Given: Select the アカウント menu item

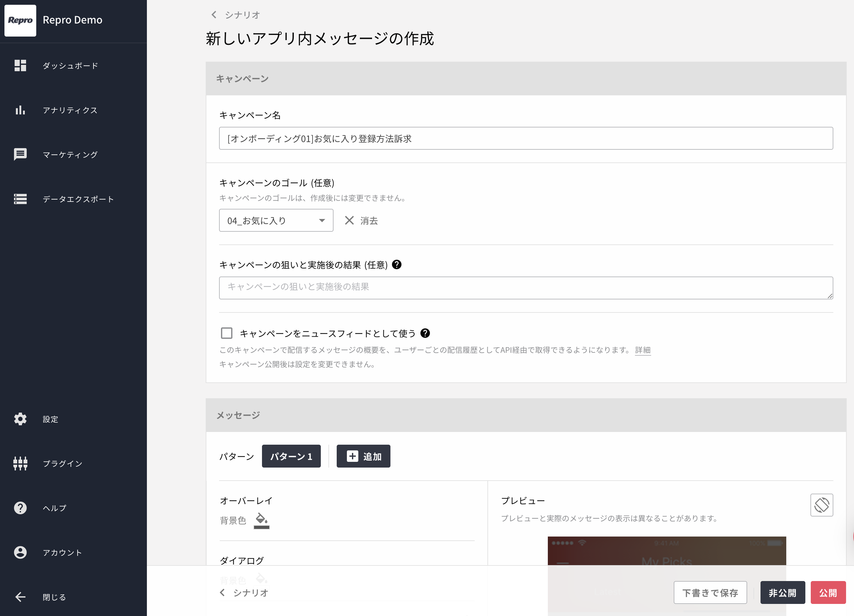Looking at the screenshot, I should click(63, 552).
